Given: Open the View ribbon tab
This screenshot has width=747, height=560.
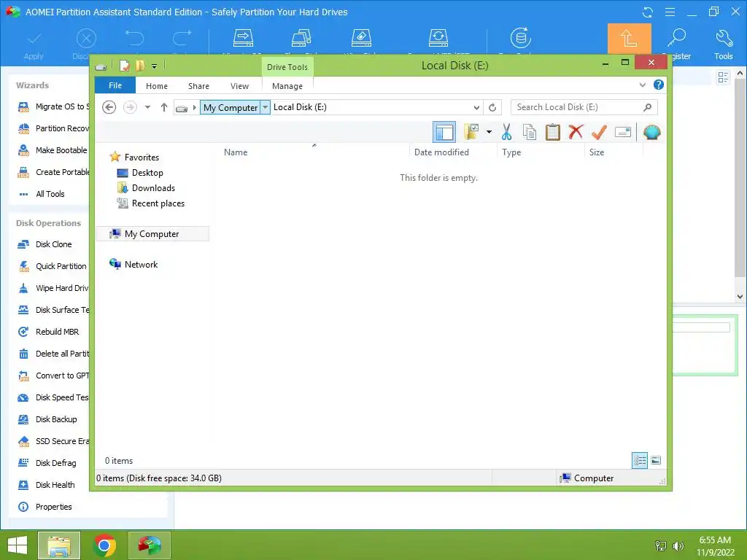Looking at the screenshot, I should (x=239, y=86).
